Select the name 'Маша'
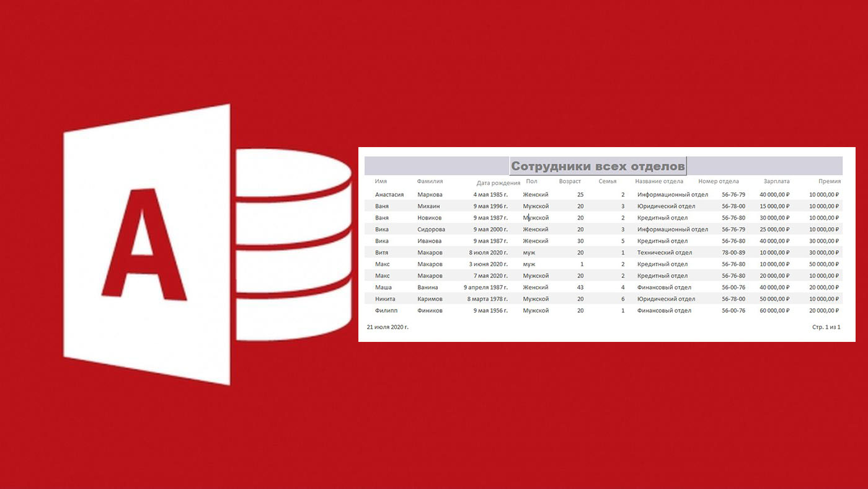The height and width of the screenshot is (489, 868). pos(383,287)
